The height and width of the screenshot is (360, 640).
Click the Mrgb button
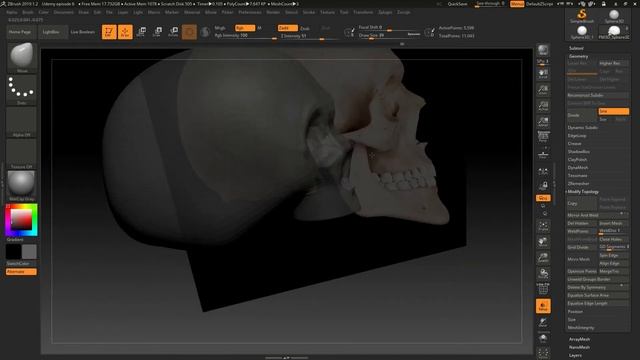(220, 28)
